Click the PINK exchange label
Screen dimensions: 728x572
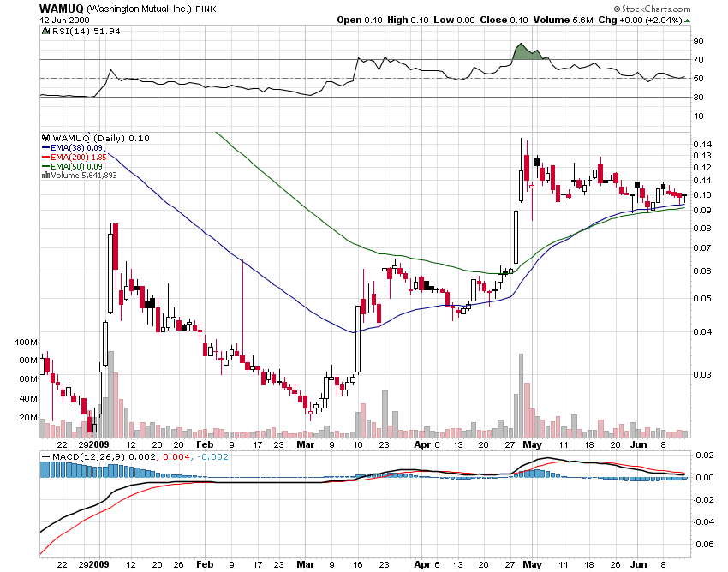coord(206,9)
